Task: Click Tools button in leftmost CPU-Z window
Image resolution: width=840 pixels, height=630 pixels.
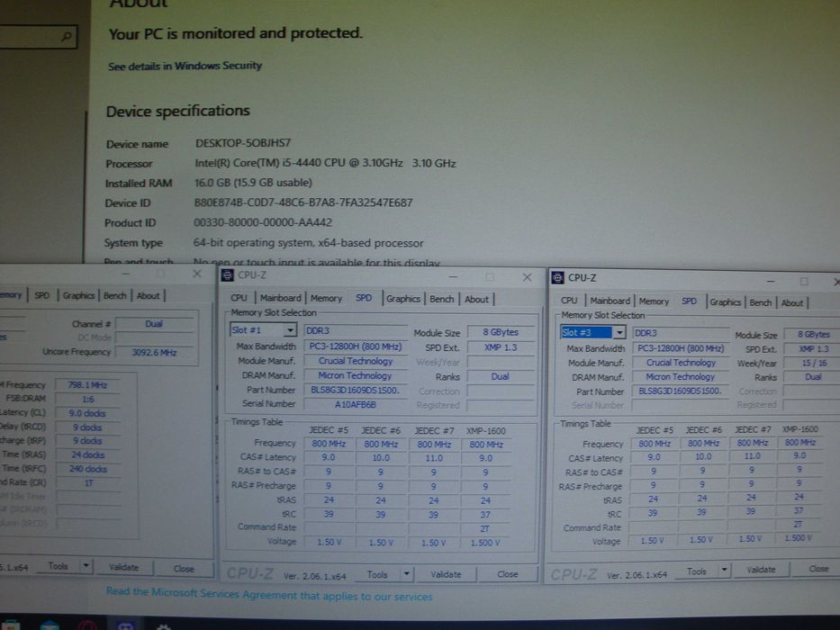Action: tap(58, 566)
